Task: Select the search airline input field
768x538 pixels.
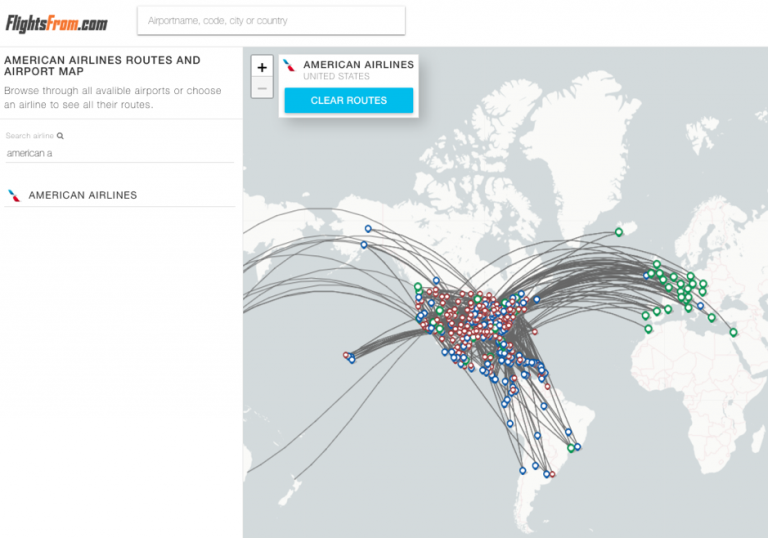Action: tap(119, 153)
